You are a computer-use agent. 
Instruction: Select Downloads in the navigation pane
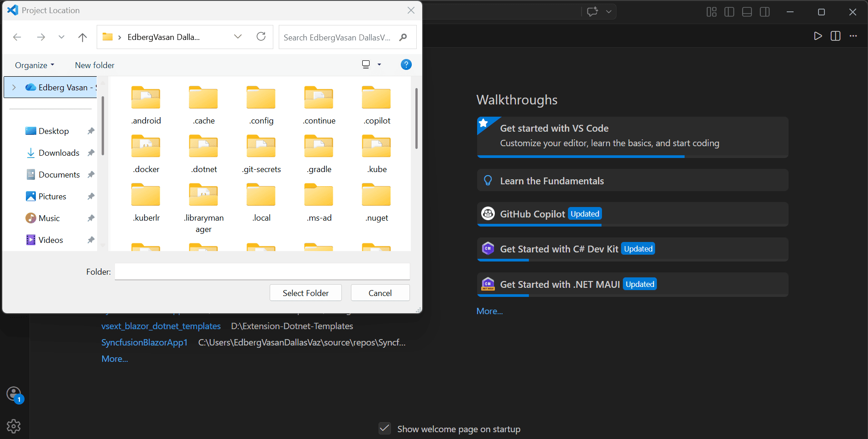tap(59, 153)
